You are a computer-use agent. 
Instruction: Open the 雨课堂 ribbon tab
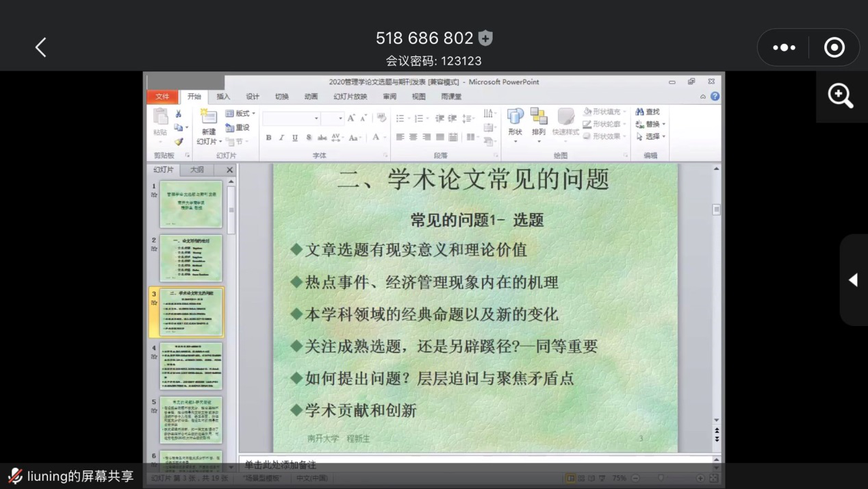[x=451, y=97]
